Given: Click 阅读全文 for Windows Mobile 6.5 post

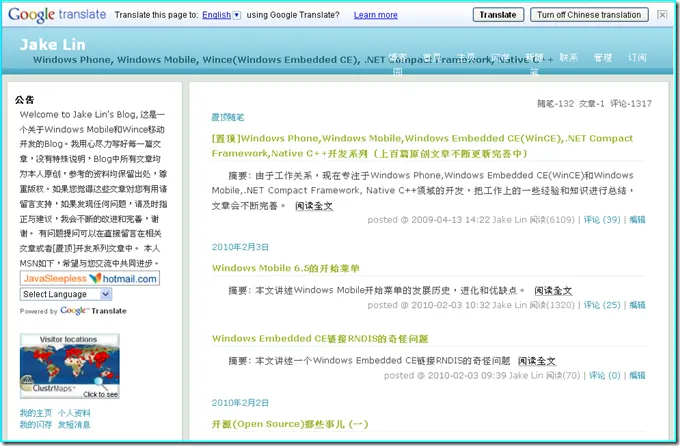Looking at the screenshot, I should (x=553, y=290).
